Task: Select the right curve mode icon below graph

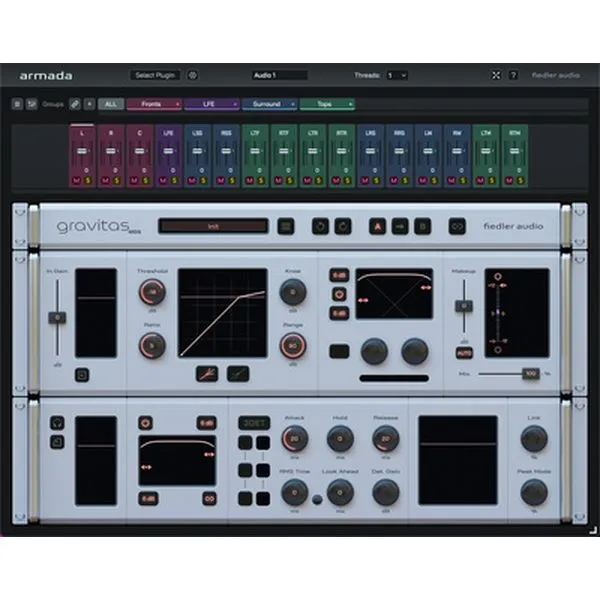Action: pos(238,374)
